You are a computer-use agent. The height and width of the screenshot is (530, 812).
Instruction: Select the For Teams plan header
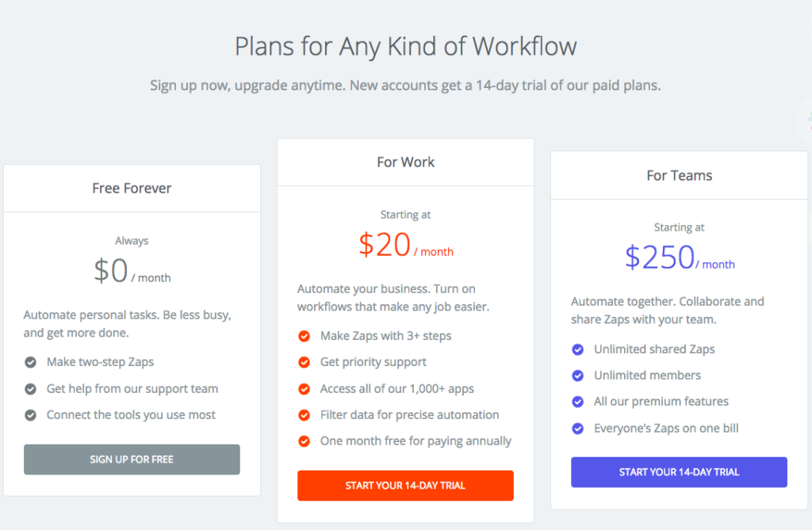point(679,176)
